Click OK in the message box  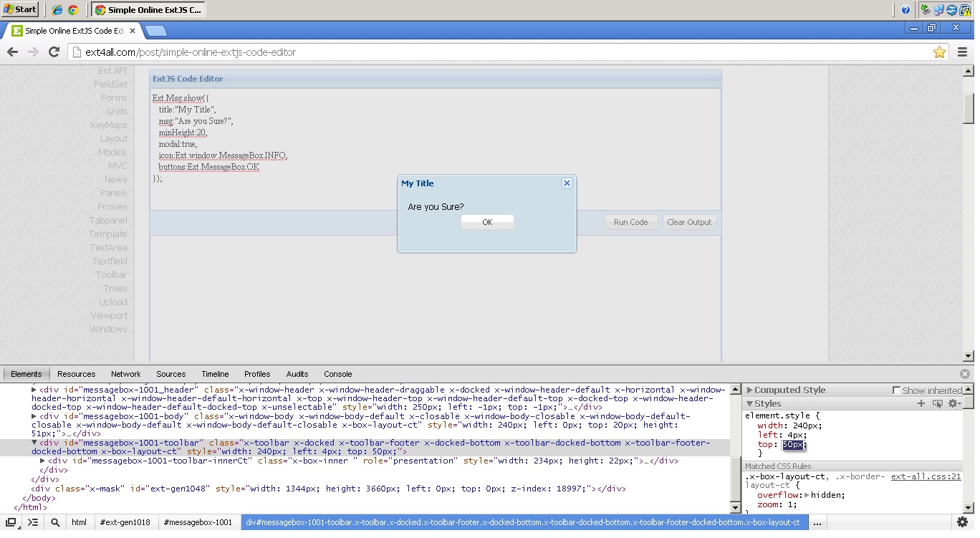487,222
